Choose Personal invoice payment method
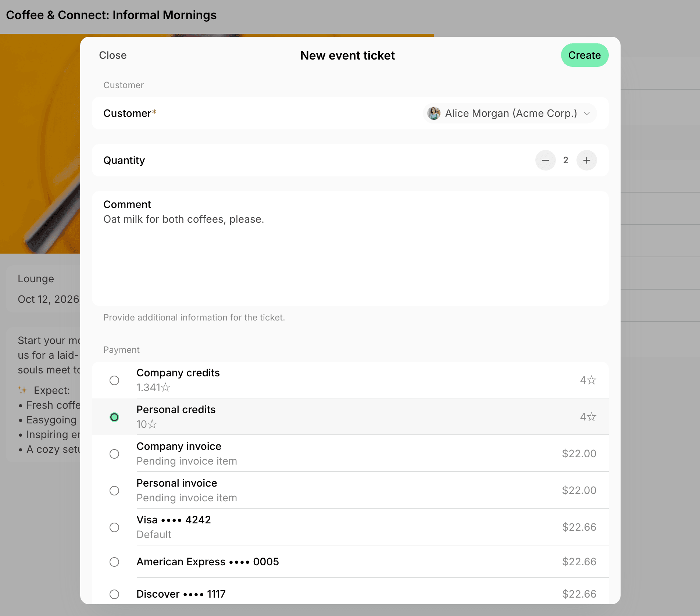The width and height of the screenshot is (700, 616). 350,490
